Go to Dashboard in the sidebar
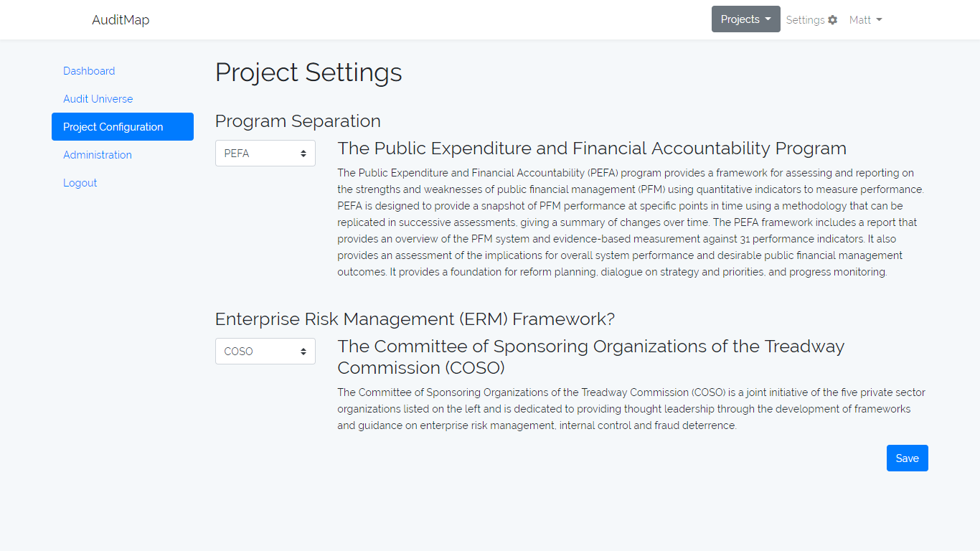The height and width of the screenshot is (551, 980). pos(89,71)
